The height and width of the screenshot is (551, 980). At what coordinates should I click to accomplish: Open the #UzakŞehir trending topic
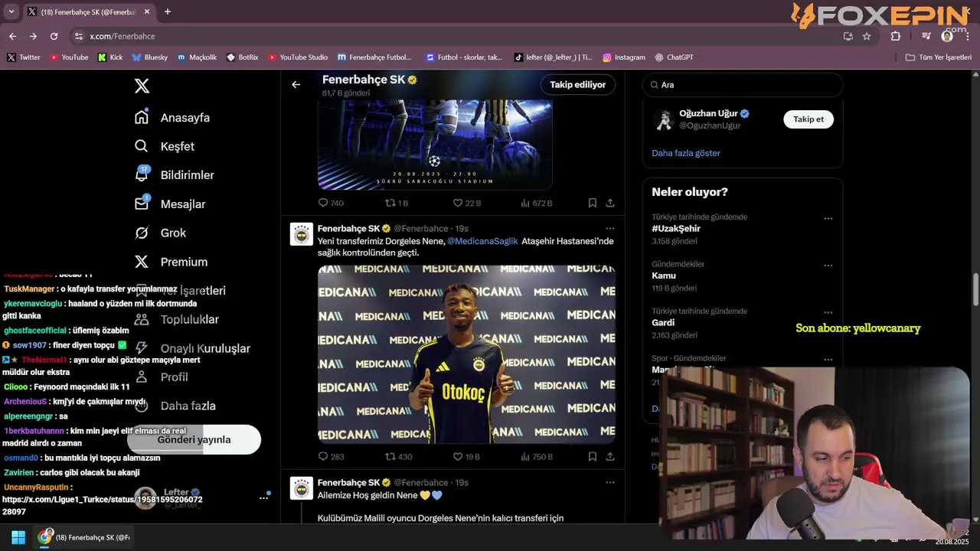point(676,229)
